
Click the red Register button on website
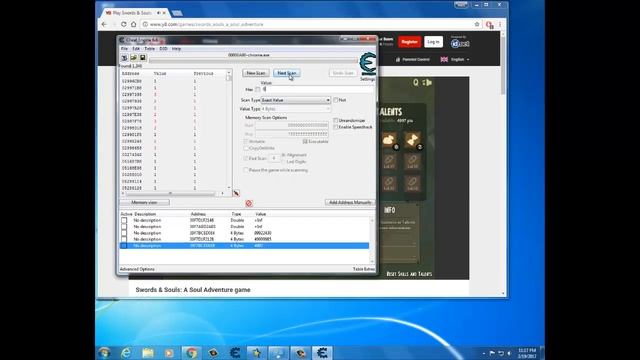(x=409, y=42)
